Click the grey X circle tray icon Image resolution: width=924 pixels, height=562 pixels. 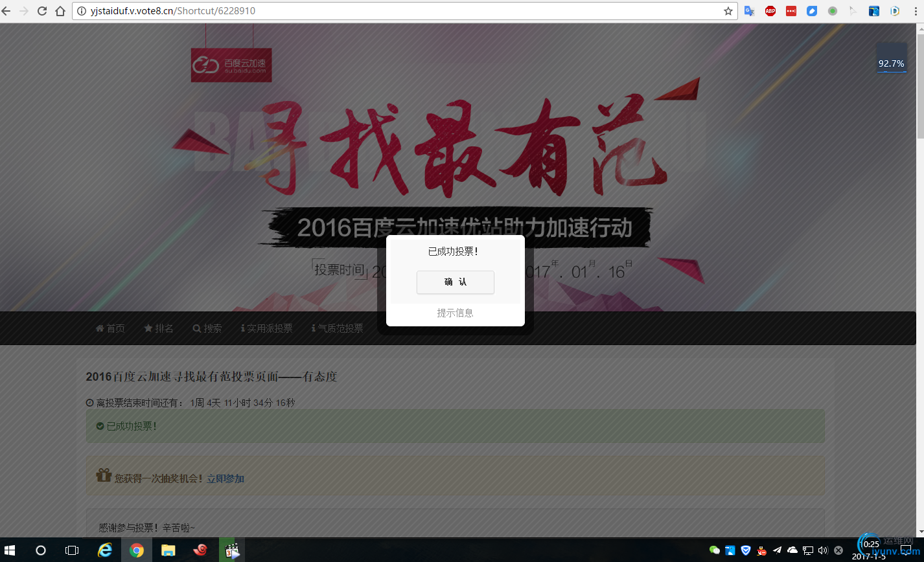point(838,550)
